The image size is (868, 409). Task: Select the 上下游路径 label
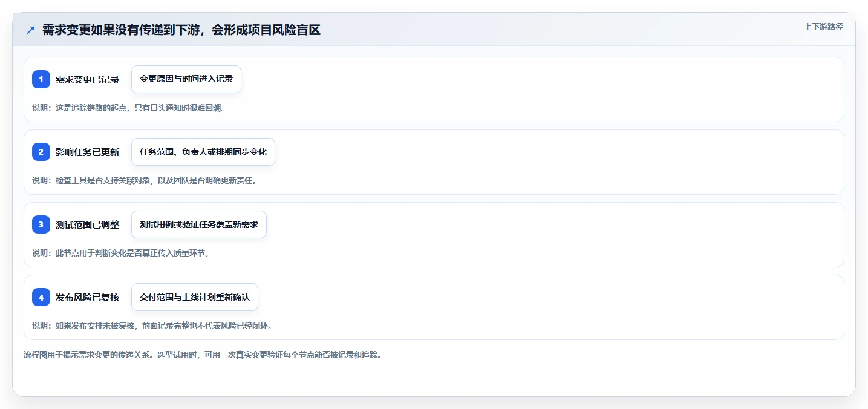[x=823, y=27]
